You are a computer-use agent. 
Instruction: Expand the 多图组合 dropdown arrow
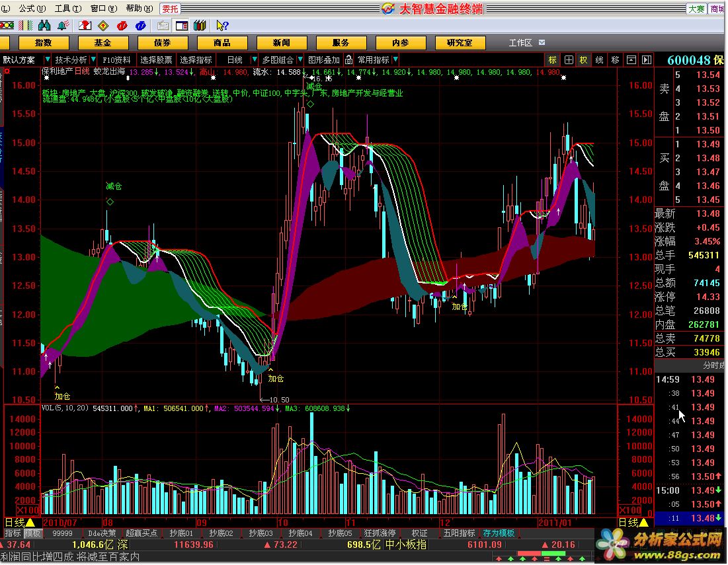(x=300, y=59)
